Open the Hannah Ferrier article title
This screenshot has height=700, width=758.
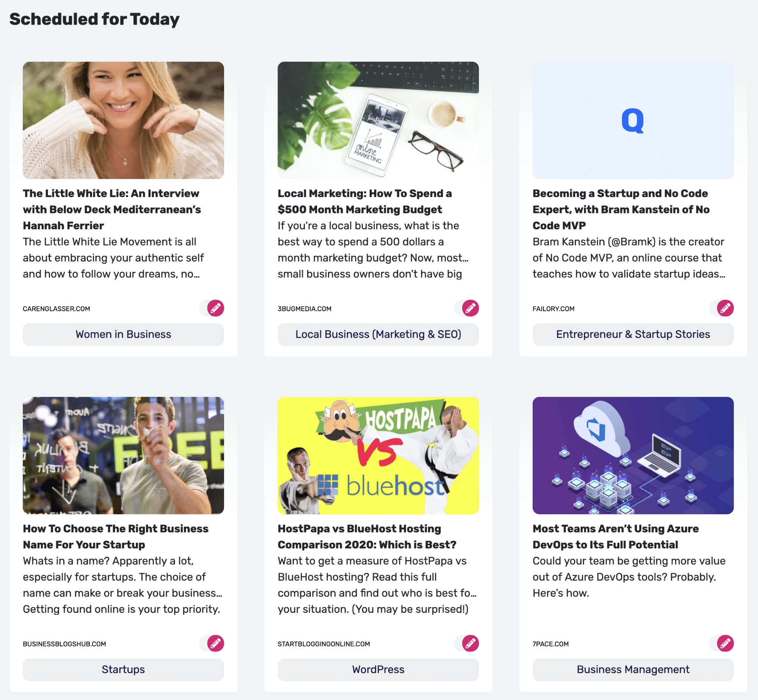pyautogui.click(x=111, y=210)
